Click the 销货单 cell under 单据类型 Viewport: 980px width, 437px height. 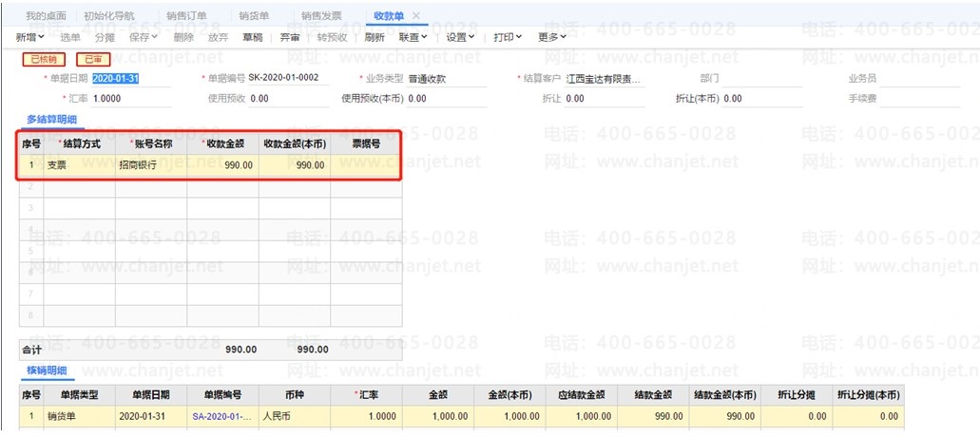[80, 416]
